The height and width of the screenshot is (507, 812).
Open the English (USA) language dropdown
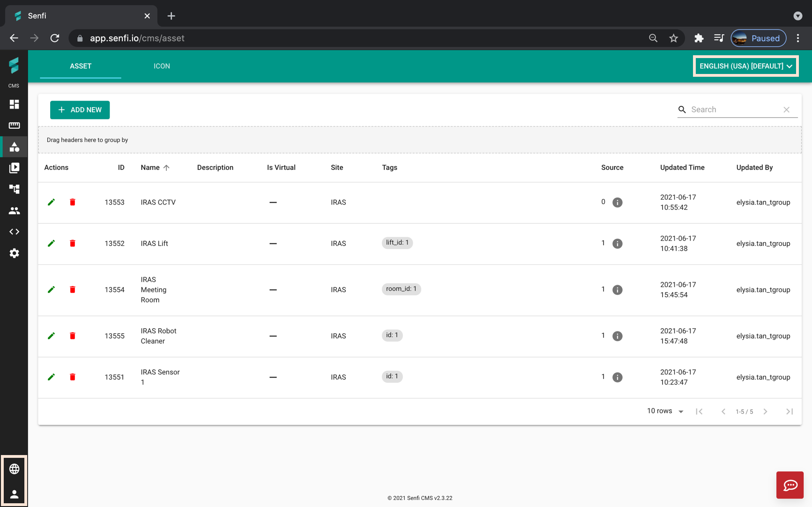coord(746,66)
